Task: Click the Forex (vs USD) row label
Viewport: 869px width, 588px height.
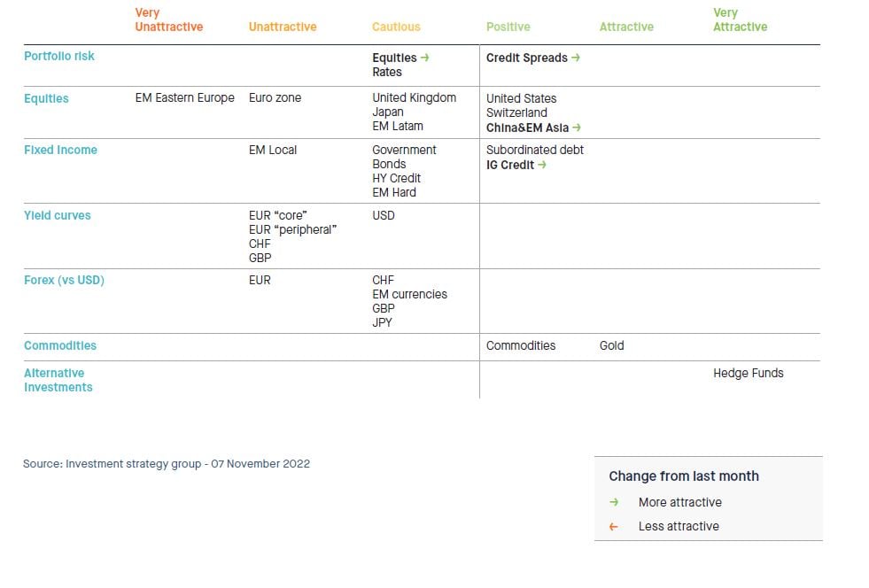Action: pyautogui.click(x=64, y=281)
